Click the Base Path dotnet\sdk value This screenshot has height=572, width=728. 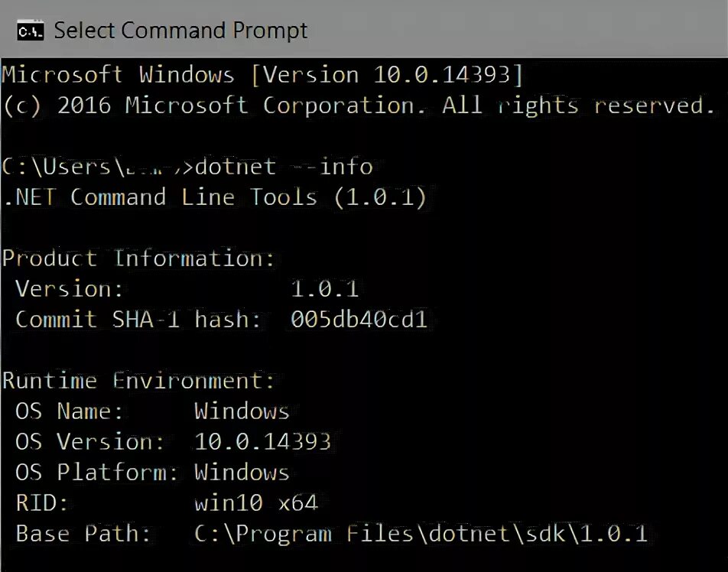tap(421, 534)
